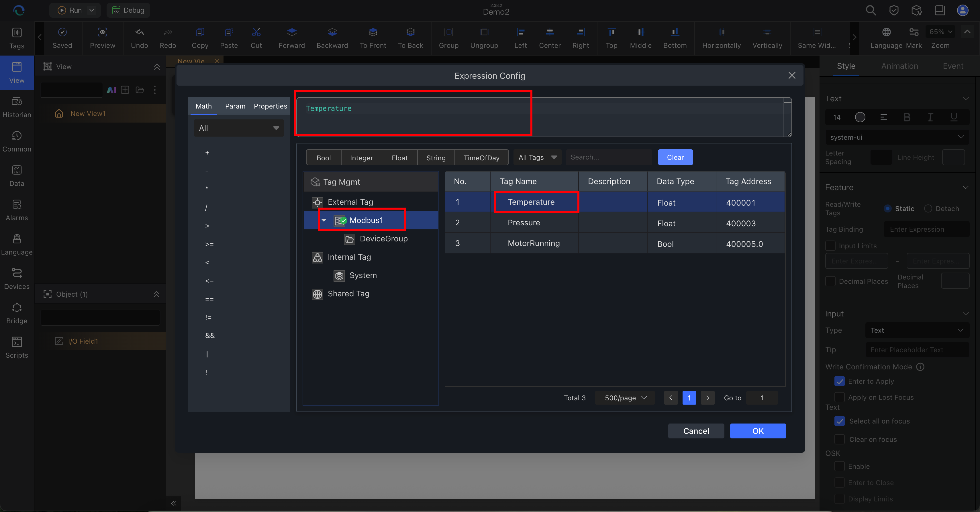Open the input Type Text dropdown
This screenshot has width=980, height=512.
[917, 330]
